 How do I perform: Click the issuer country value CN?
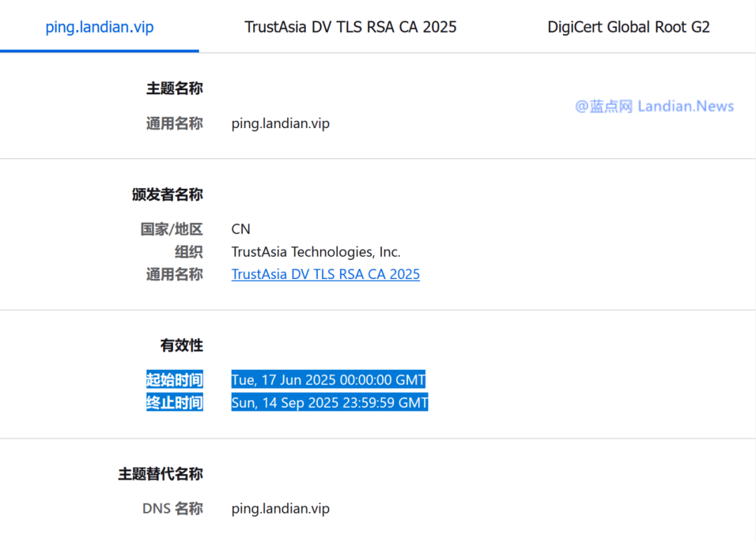(x=241, y=229)
